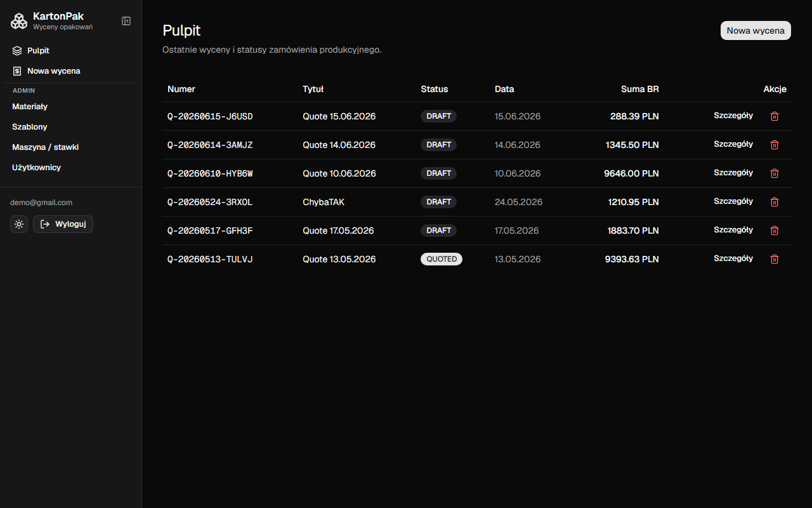Viewport: 812px width, 508px height.
Task: Click amount 9646.00 PLN
Action: 631,173
